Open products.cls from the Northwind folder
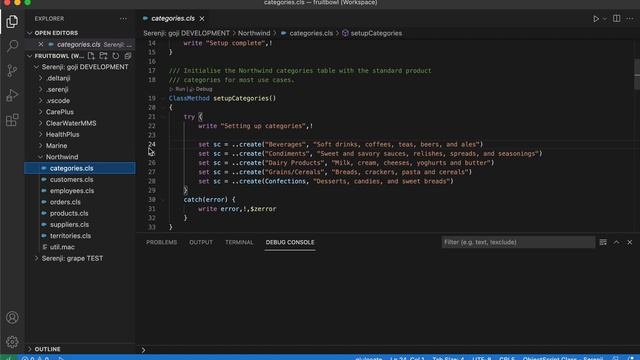This screenshot has width=640, height=360. (x=69, y=213)
